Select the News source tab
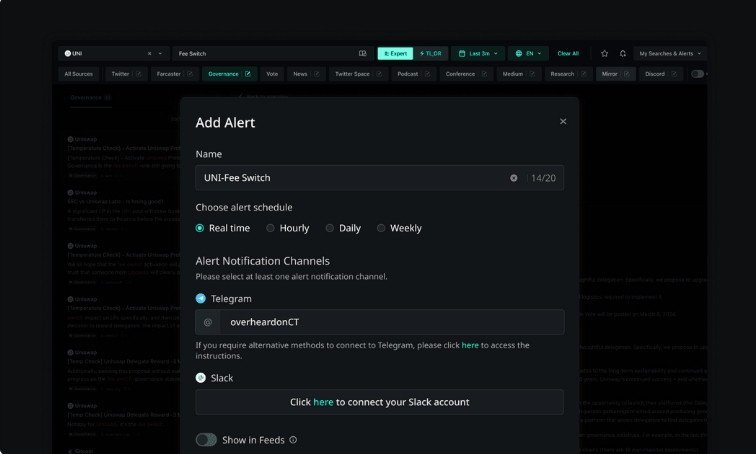The image size is (756, 454). coord(300,74)
